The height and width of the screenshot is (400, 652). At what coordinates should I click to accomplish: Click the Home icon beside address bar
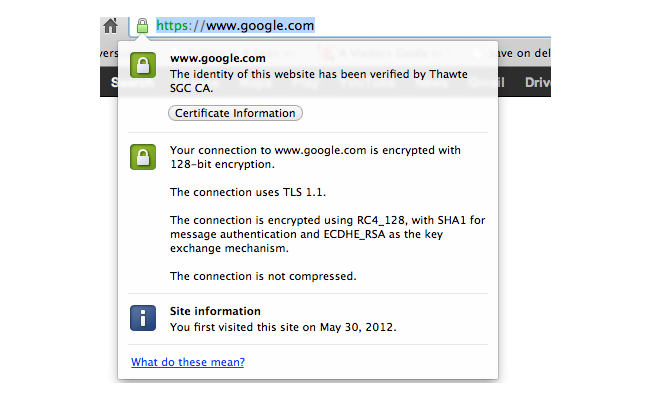110,26
